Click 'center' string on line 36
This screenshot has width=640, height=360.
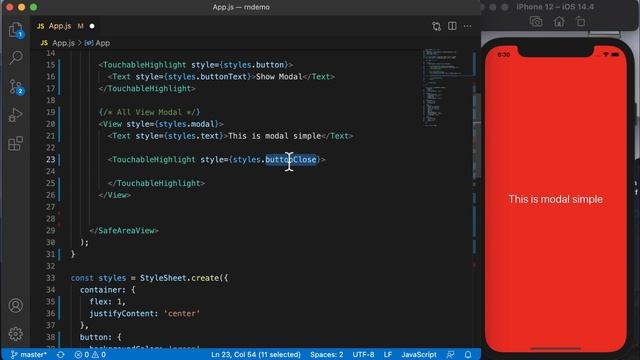(182, 313)
